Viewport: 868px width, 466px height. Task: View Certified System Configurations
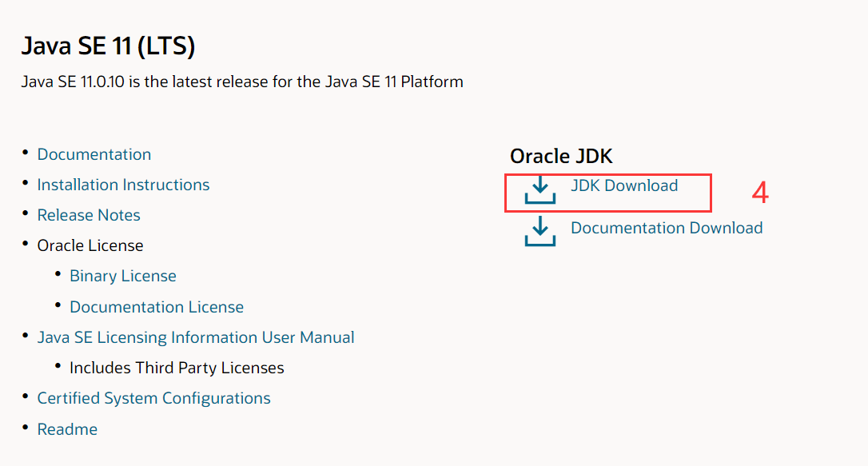pos(153,398)
